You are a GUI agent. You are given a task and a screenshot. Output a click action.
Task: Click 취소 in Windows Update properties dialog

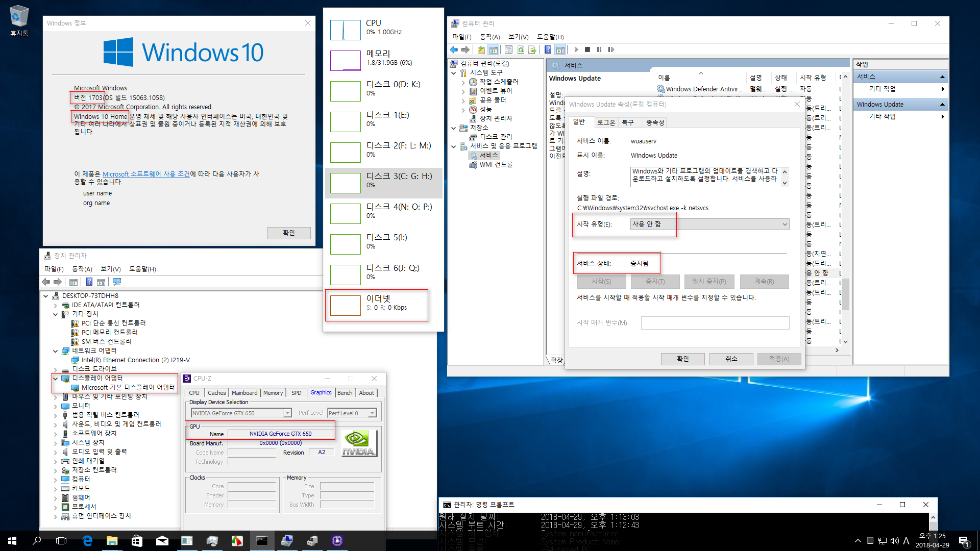[x=731, y=359]
